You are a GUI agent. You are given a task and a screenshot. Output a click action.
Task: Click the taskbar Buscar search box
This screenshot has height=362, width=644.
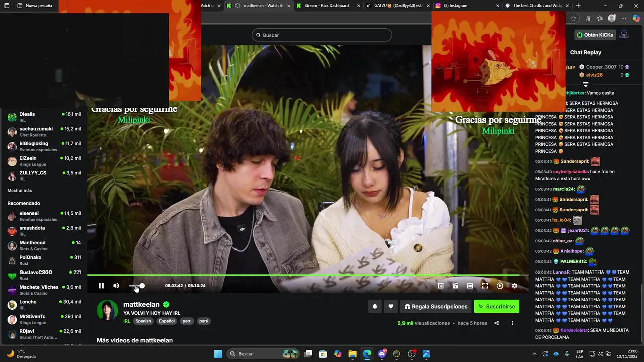pyautogui.click(x=263, y=354)
